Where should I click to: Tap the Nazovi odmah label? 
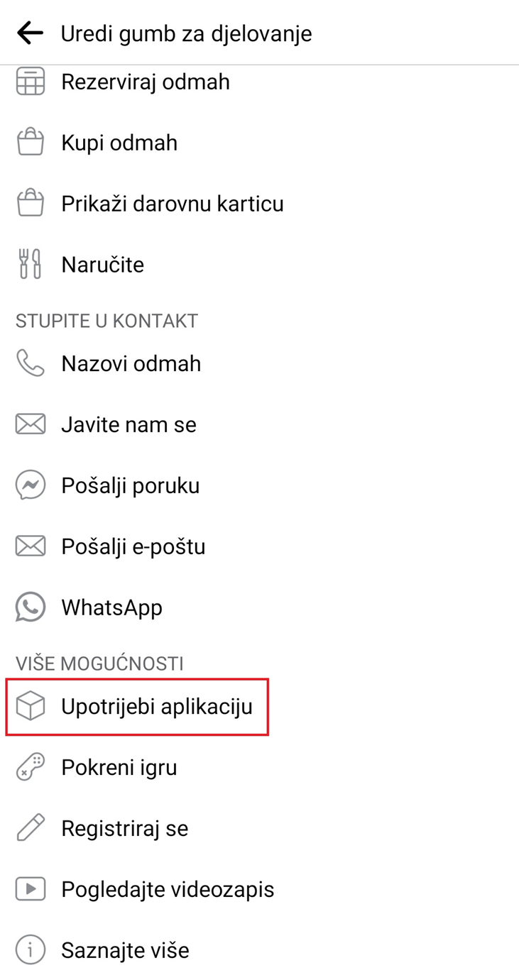(x=131, y=363)
